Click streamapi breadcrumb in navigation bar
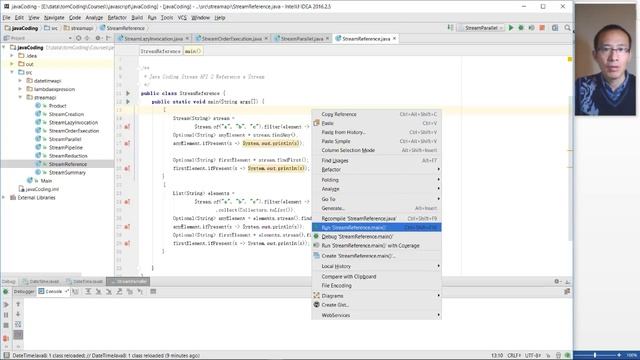This screenshot has height=360, width=640. (78, 28)
